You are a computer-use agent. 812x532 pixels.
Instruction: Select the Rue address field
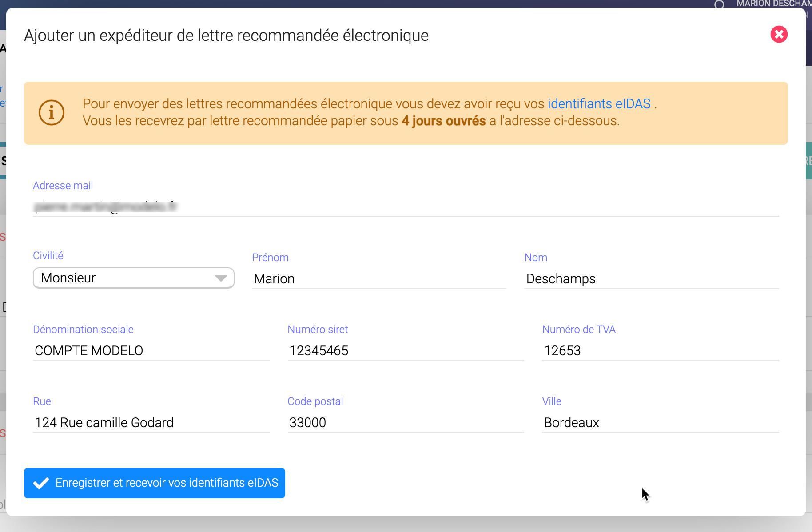[x=151, y=423]
